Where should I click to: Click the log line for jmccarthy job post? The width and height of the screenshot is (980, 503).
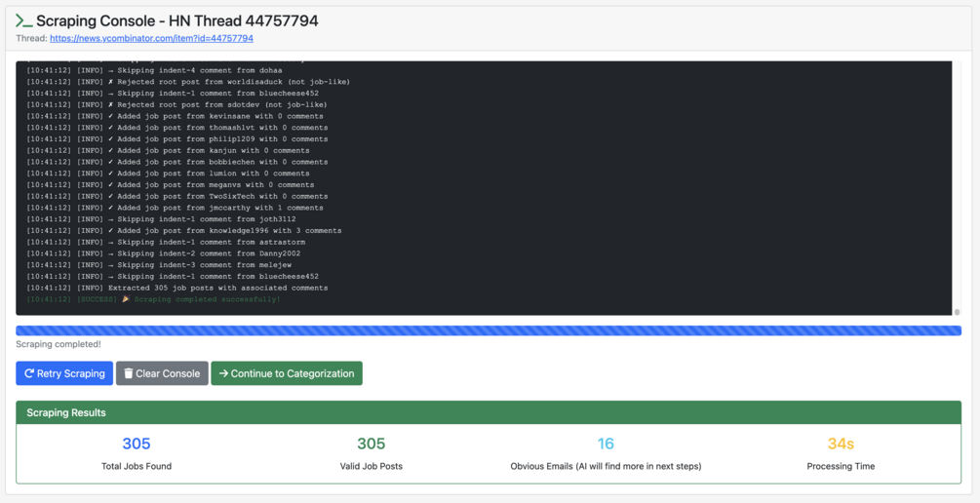coord(175,208)
